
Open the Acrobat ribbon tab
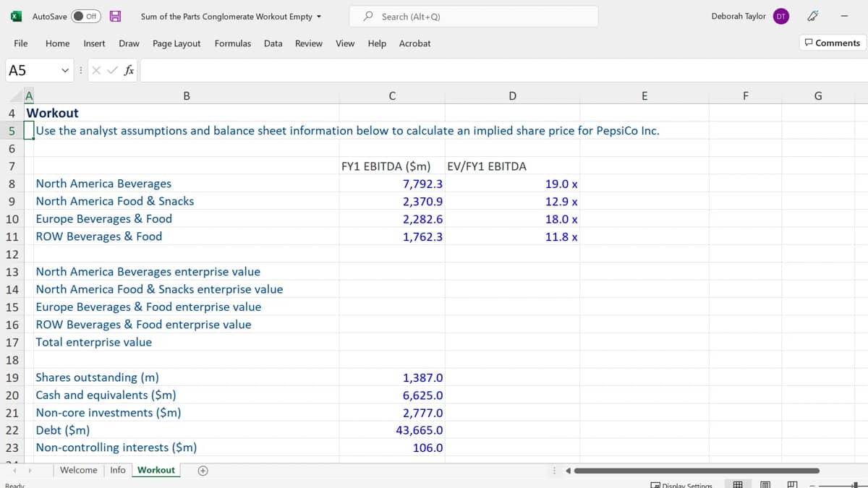414,43
